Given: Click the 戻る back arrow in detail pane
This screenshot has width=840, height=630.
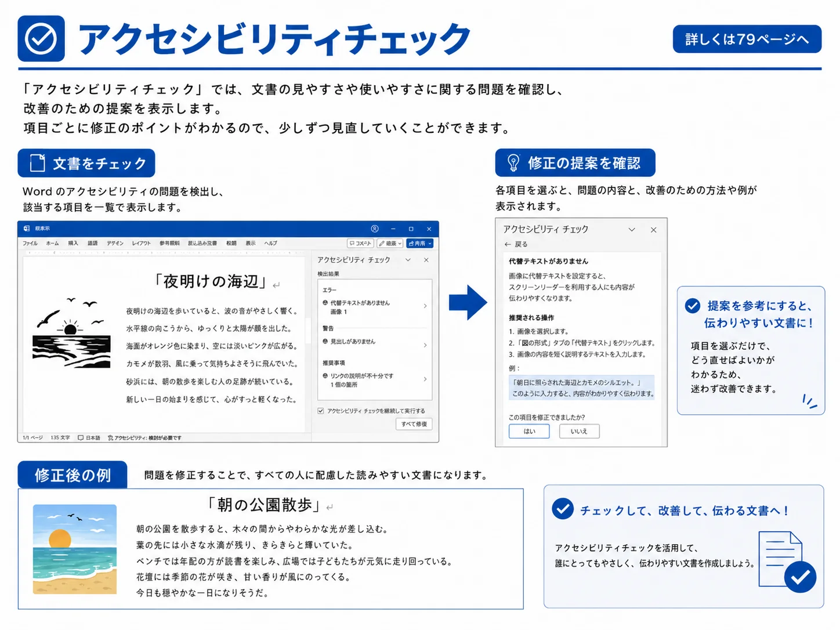Looking at the screenshot, I should (508, 244).
